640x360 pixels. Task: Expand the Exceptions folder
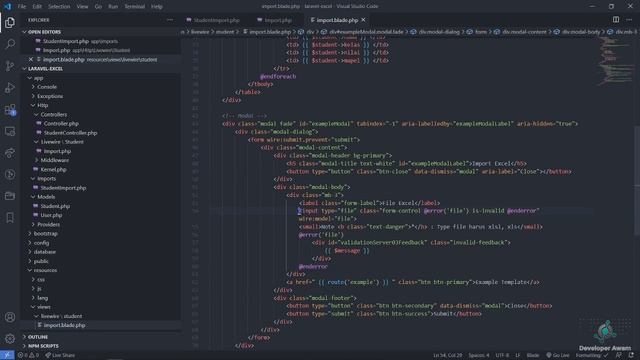pyautogui.click(x=100, y=96)
